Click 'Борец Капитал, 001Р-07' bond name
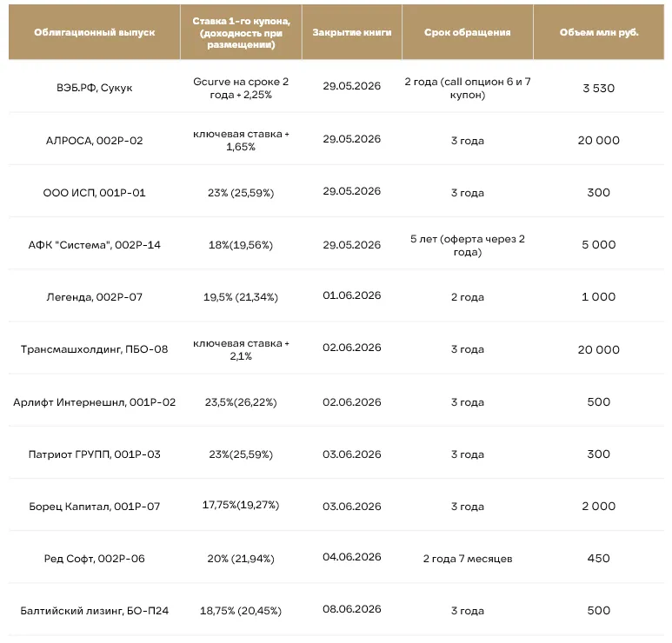Image resolution: width=672 pixels, height=643 pixels. (94, 507)
